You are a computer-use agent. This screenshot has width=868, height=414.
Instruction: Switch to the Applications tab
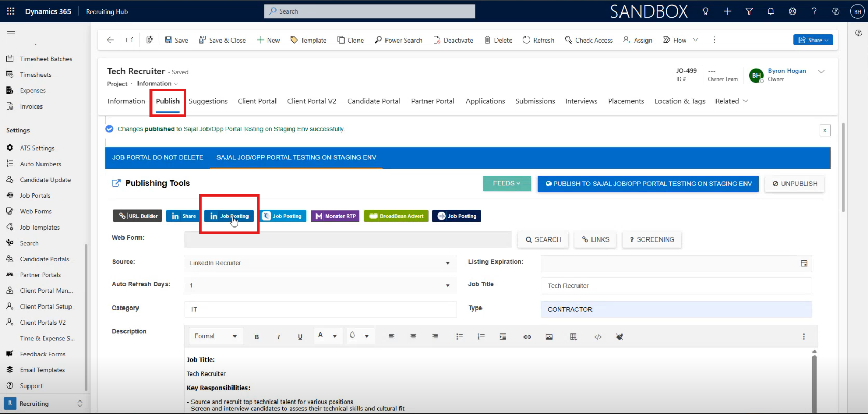(x=485, y=101)
